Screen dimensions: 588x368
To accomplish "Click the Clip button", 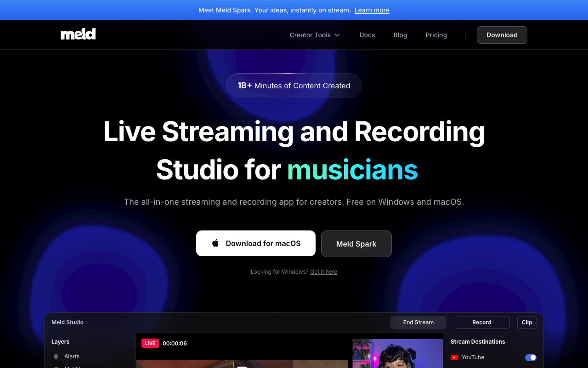I will 527,322.
